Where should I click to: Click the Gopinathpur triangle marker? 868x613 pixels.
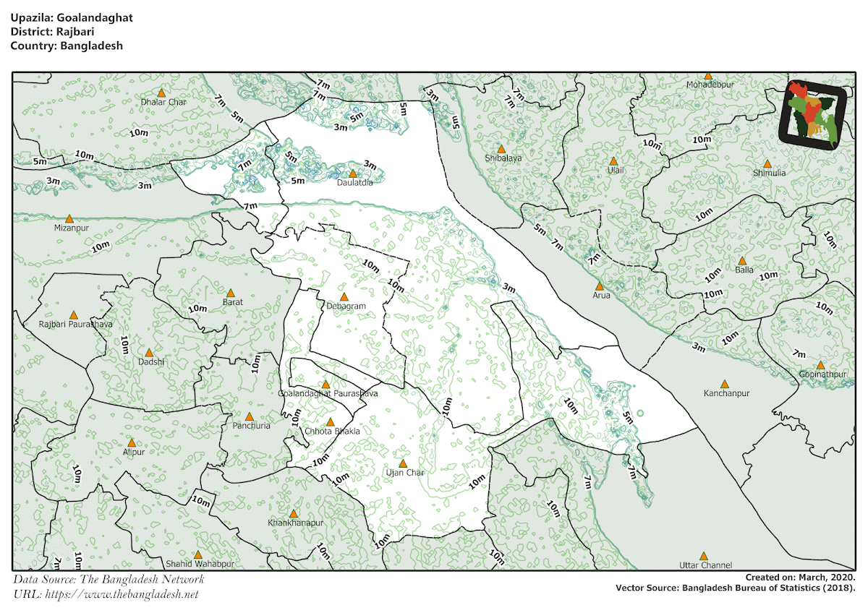(821, 366)
